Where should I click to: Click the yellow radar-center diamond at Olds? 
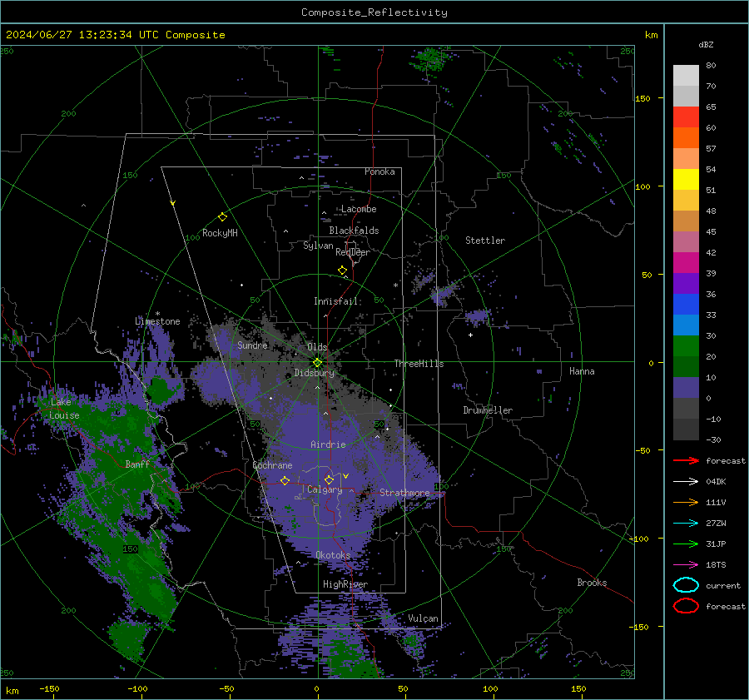click(x=317, y=363)
